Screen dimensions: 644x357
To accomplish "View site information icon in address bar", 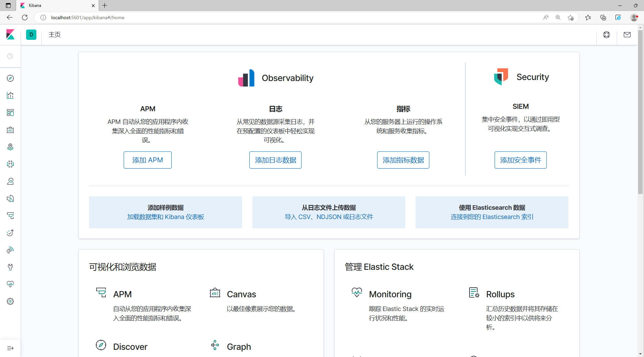I will [x=43, y=18].
